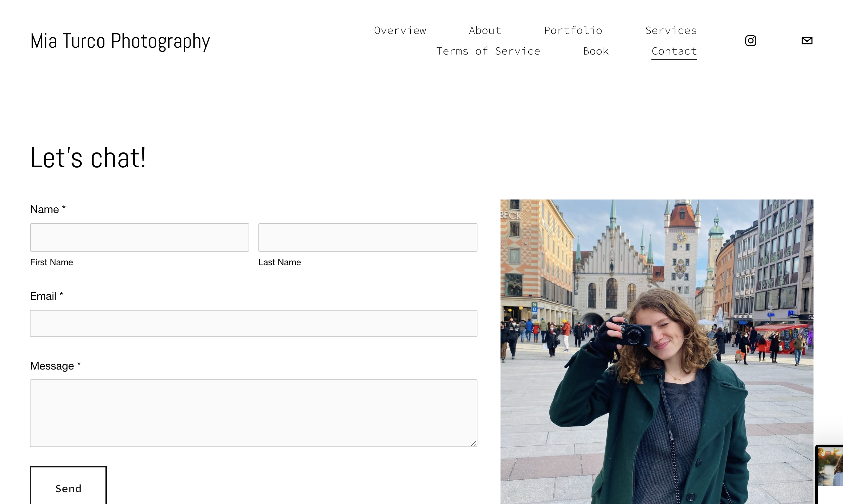Click the email envelope icon
This screenshot has height=504, width=843.
pos(807,41)
